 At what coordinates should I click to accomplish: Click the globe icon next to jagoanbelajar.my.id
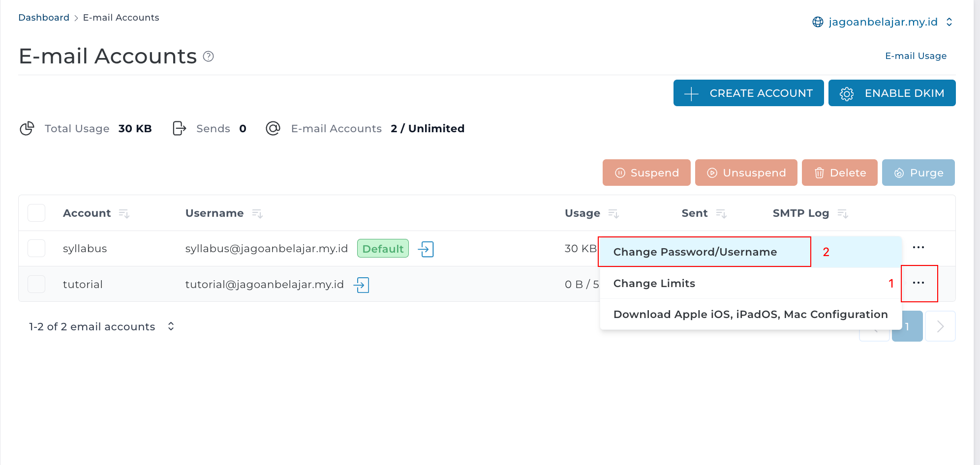point(818,22)
